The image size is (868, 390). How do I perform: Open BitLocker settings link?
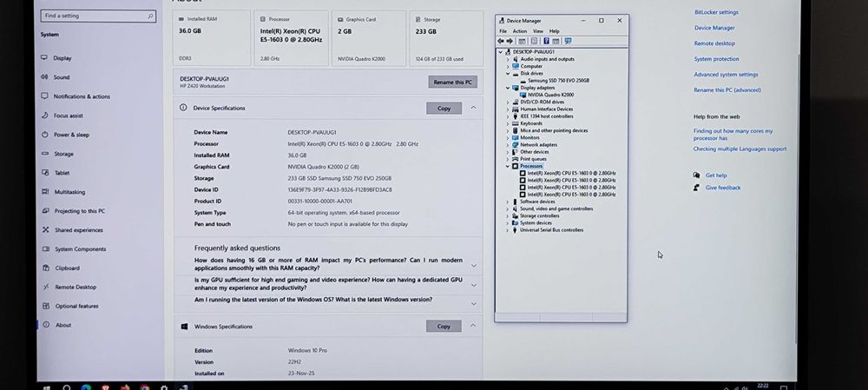(716, 12)
